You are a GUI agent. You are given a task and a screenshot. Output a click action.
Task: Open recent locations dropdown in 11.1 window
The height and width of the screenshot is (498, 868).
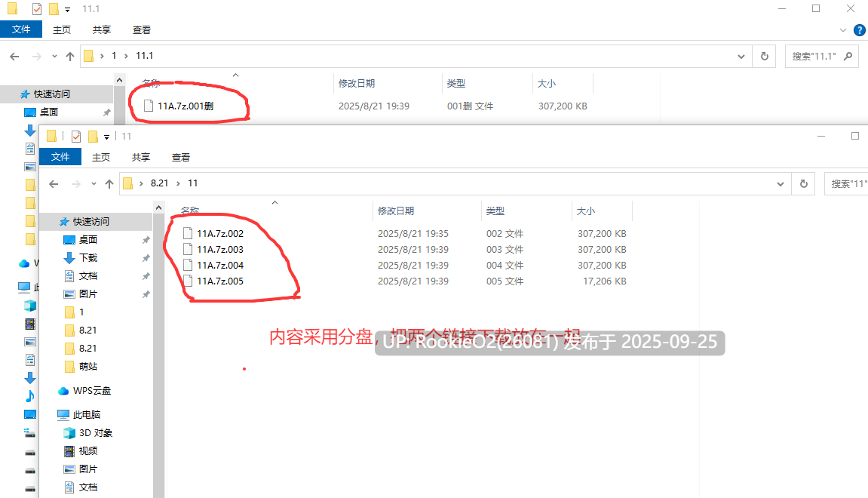coord(54,56)
